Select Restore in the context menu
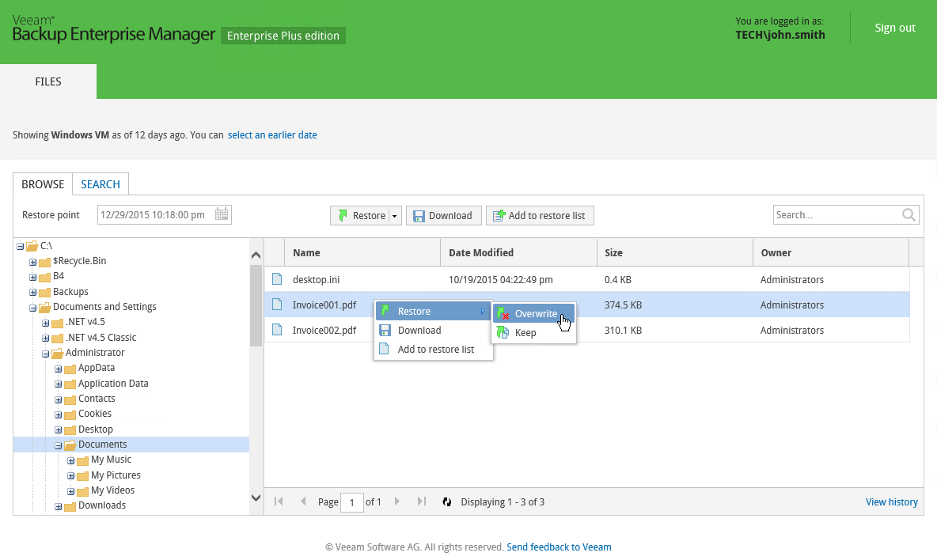 coord(433,311)
